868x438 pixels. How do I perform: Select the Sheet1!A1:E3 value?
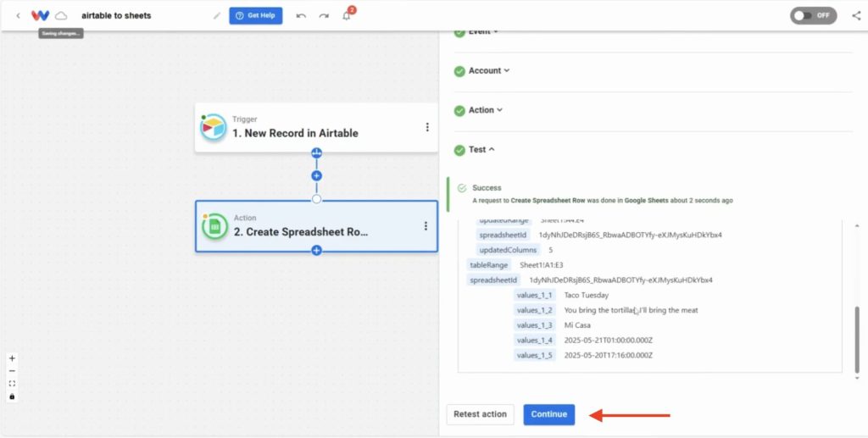[x=542, y=265]
